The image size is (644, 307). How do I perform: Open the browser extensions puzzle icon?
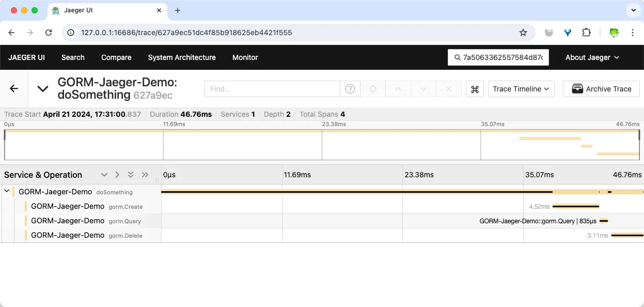point(586,33)
